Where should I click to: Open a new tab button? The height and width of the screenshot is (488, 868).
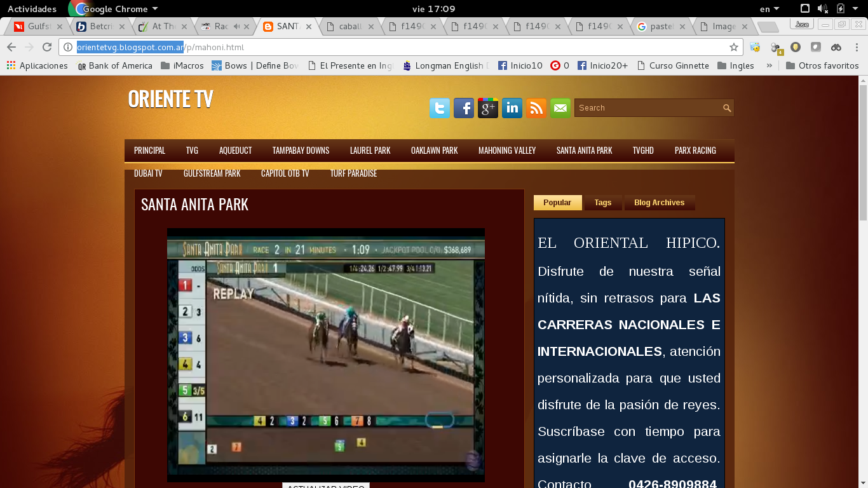(768, 27)
